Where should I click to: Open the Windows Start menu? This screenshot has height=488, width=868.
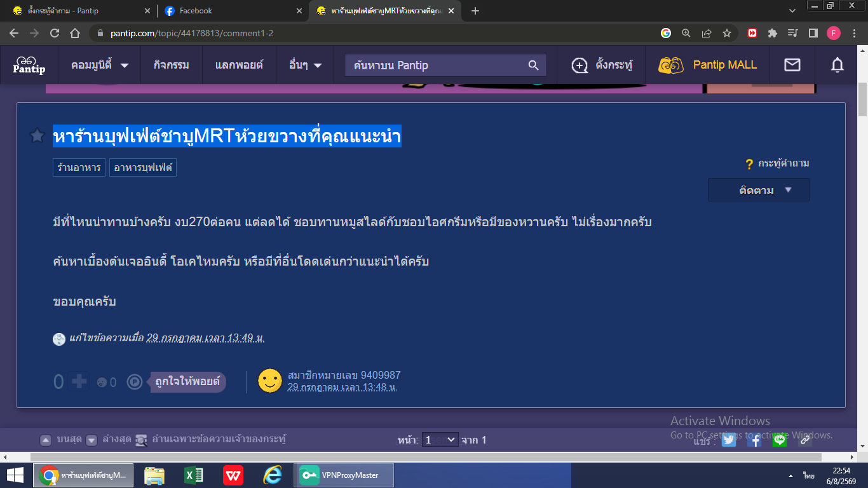(15, 475)
